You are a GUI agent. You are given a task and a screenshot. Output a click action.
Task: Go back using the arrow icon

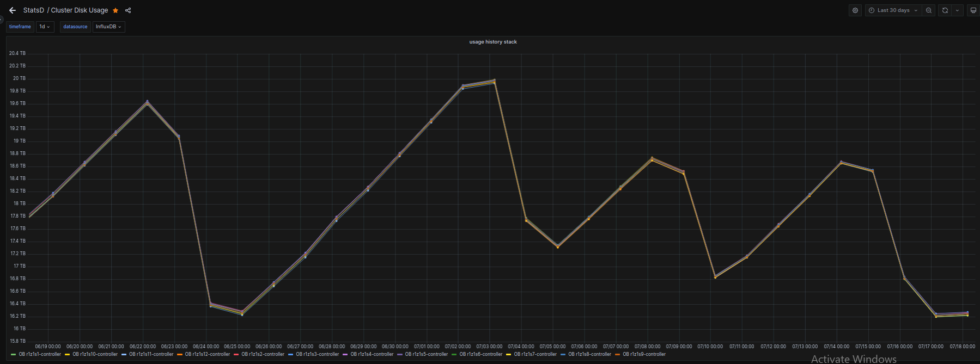(13, 10)
